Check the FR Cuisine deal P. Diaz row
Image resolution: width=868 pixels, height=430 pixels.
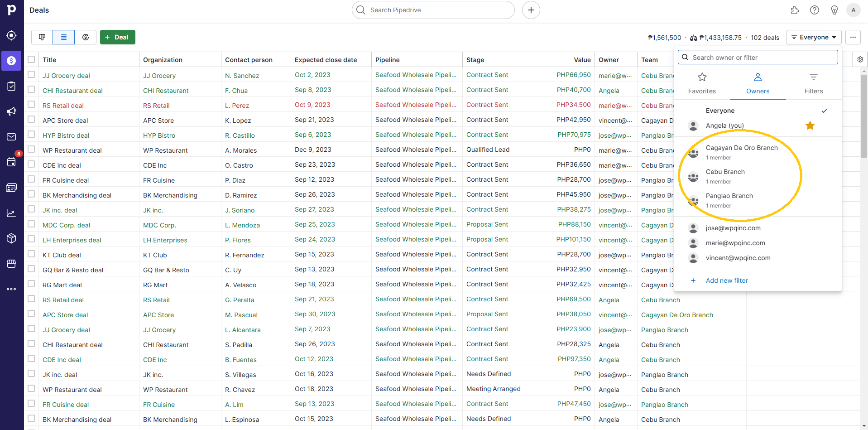(x=31, y=179)
